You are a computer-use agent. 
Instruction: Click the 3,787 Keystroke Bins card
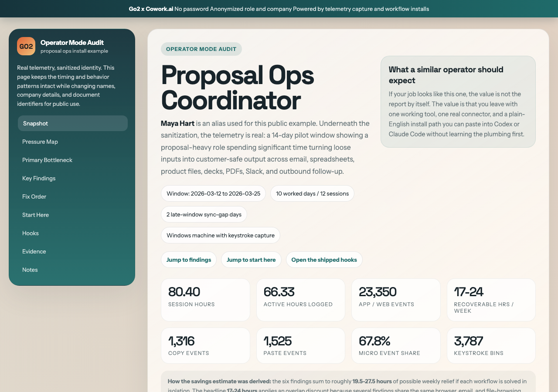click(x=491, y=345)
